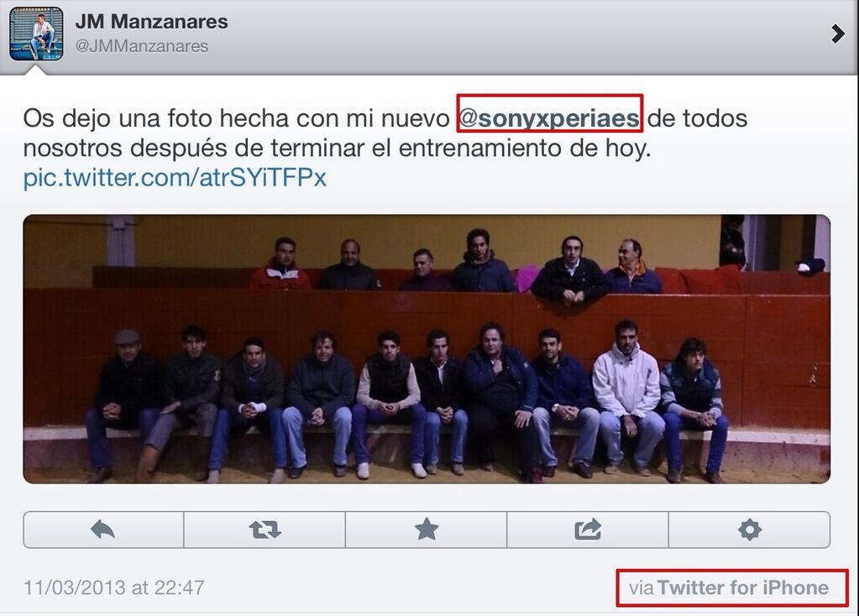Image resolution: width=859 pixels, height=616 pixels.
Task: Open the share tweet icon
Action: click(x=588, y=530)
